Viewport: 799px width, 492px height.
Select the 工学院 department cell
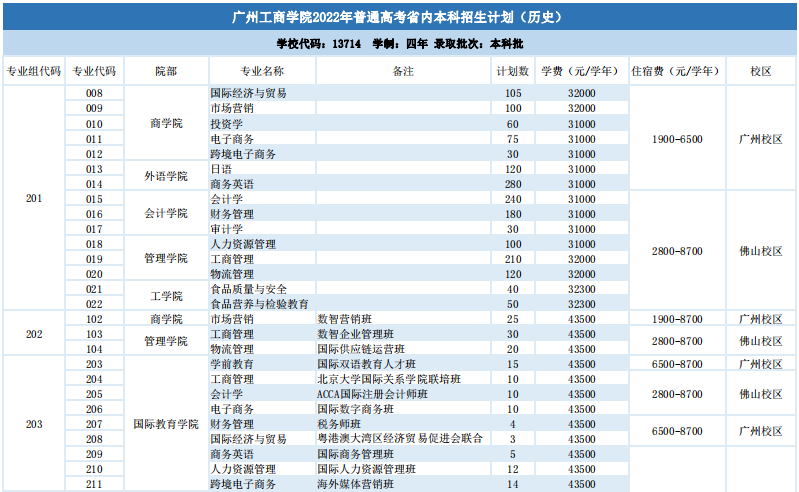(x=166, y=296)
